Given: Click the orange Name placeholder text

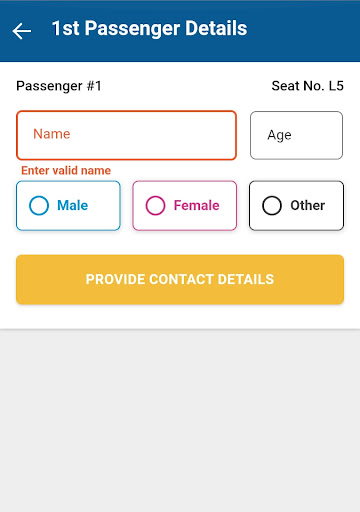Looking at the screenshot, I should pos(52,134).
